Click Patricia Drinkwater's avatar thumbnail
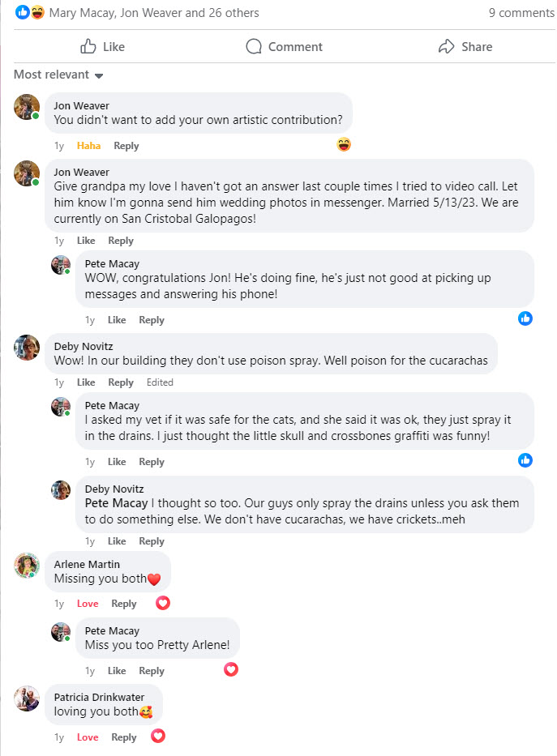557x756 pixels. click(x=27, y=698)
